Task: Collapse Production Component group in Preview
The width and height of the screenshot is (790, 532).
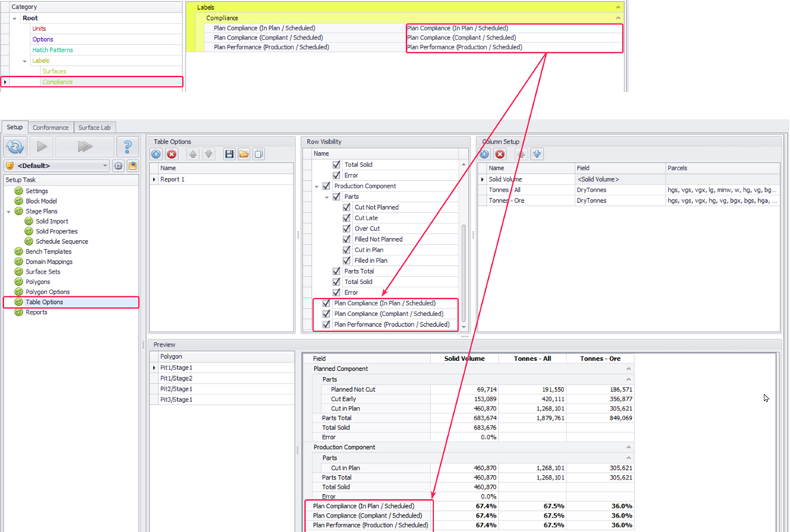Action: point(629,448)
